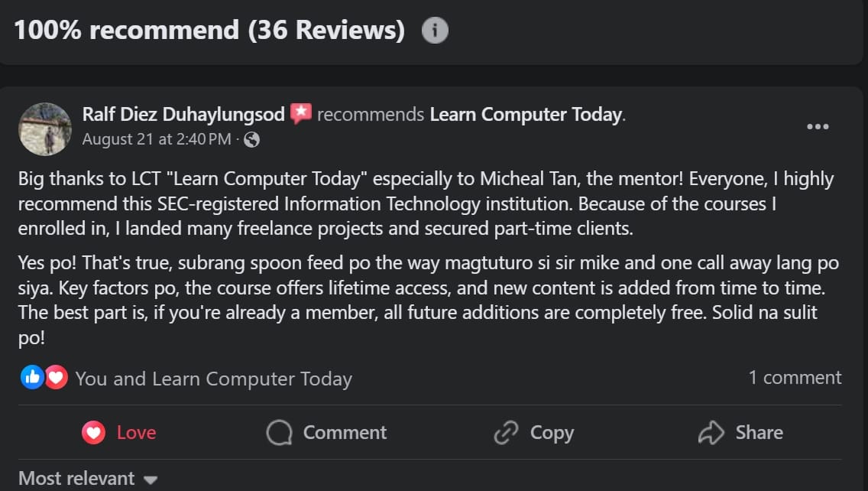Click the red star recommendation badge
This screenshot has width=868, height=491.
(x=300, y=115)
